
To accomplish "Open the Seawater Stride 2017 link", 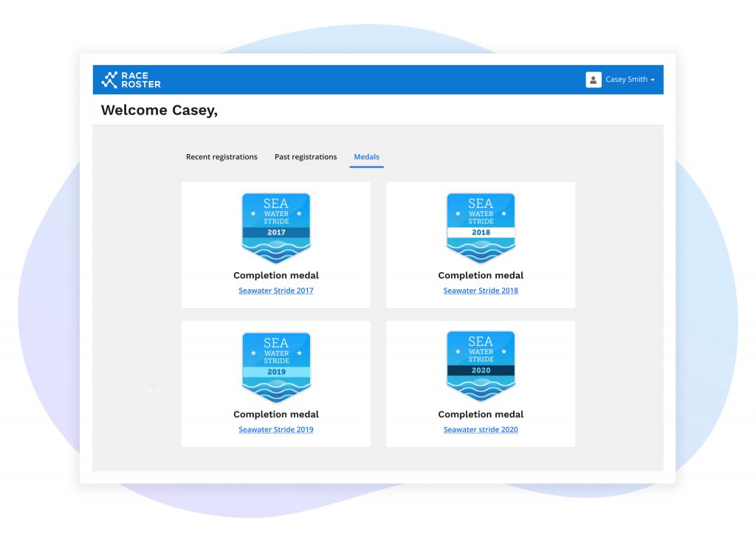I will tap(276, 291).
